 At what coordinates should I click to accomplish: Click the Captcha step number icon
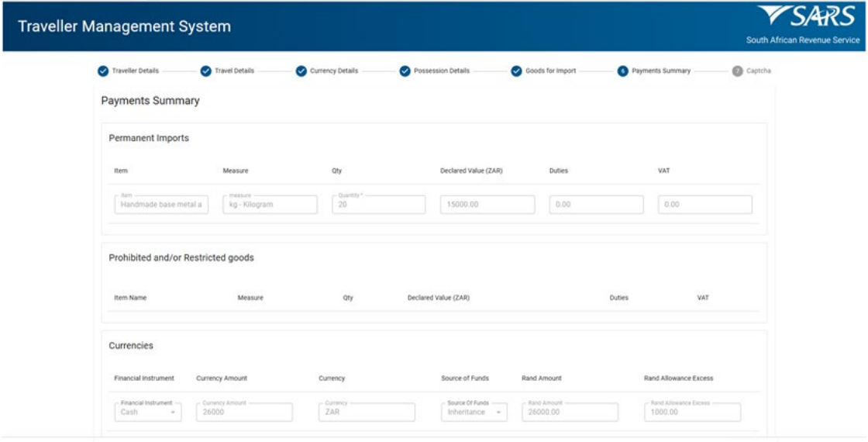tap(737, 71)
